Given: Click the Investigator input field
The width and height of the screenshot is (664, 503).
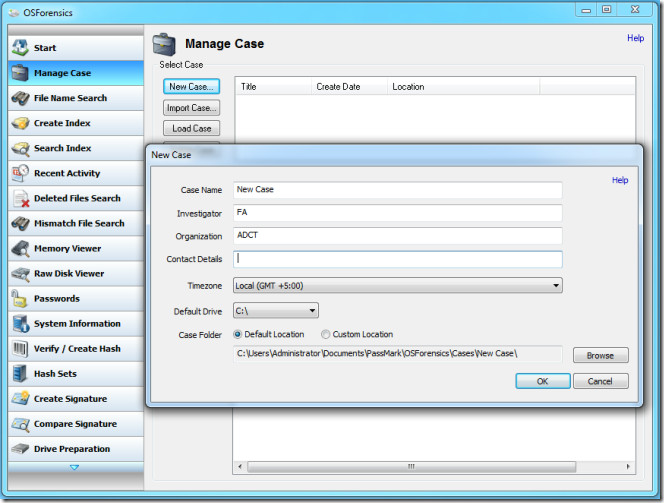Looking at the screenshot, I should pos(398,213).
